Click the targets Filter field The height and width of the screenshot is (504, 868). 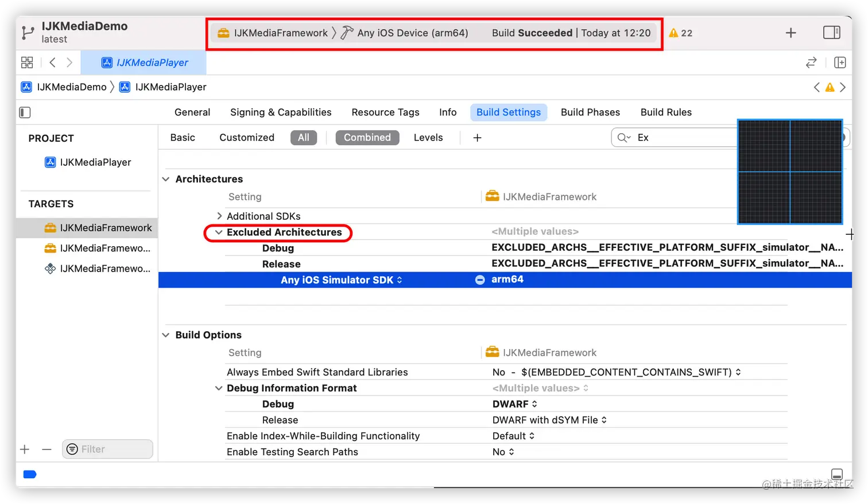(x=107, y=449)
